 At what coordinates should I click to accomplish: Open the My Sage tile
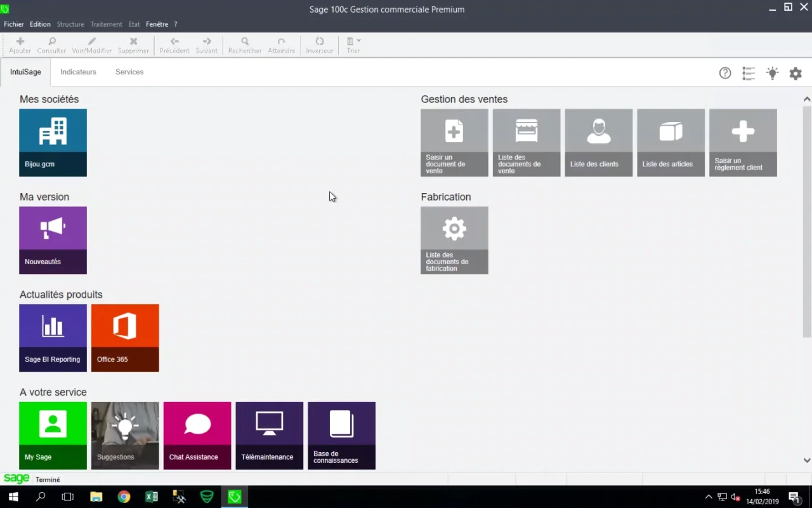[53, 436]
